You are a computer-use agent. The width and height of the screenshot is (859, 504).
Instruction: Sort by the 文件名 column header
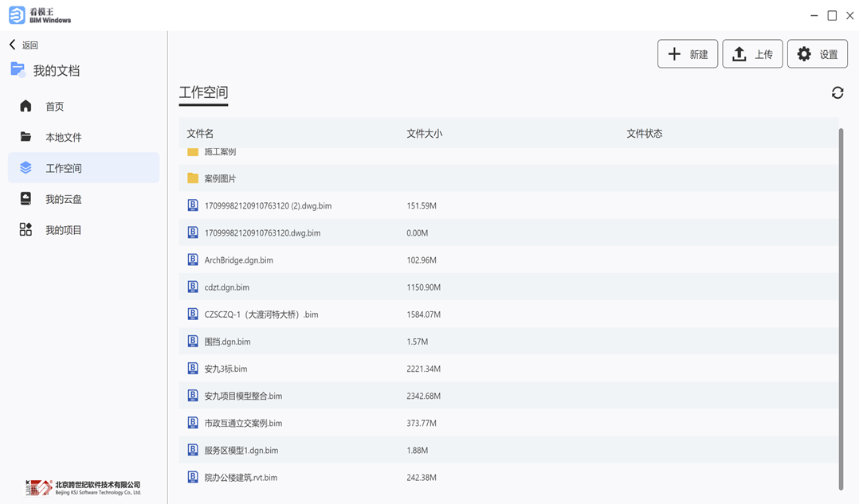(x=200, y=134)
